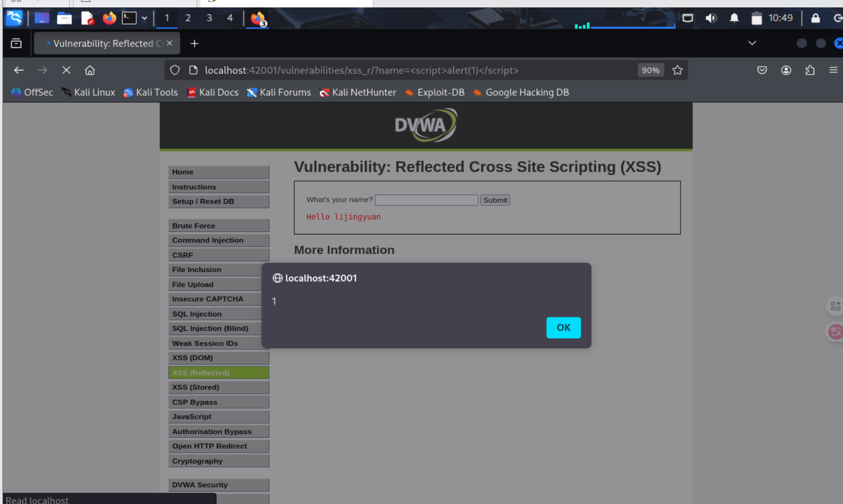
Task: Close the Vulnerability: Reflected tab
Action: 169,43
